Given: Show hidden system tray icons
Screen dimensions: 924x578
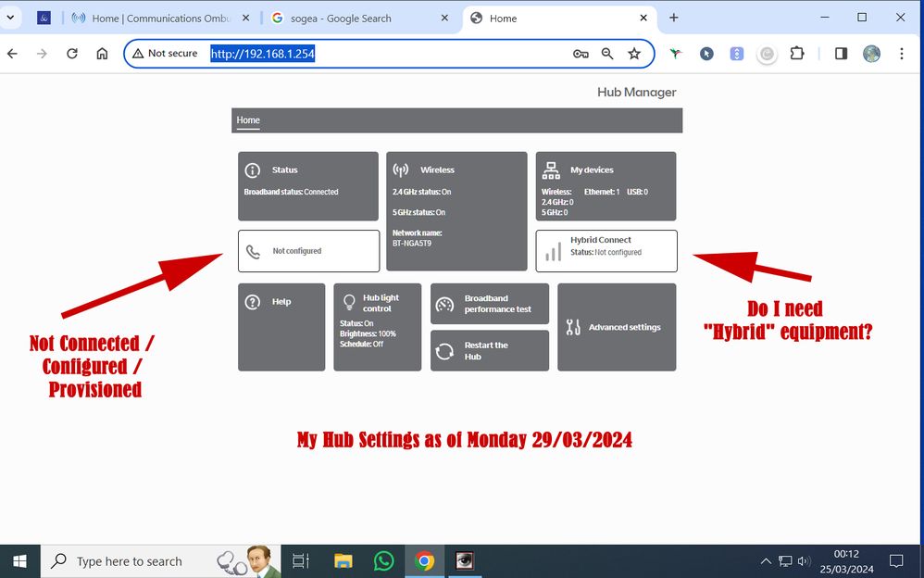Looking at the screenshot, I should coord(766,561).
